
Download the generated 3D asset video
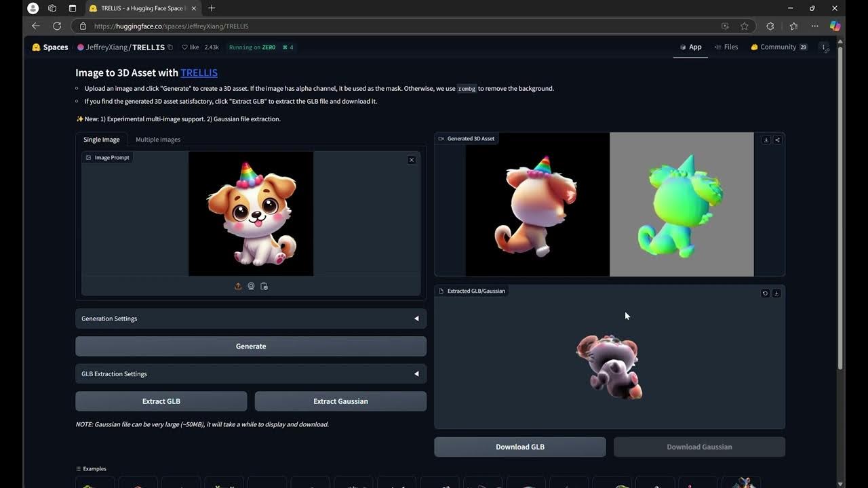pos(766,140)
